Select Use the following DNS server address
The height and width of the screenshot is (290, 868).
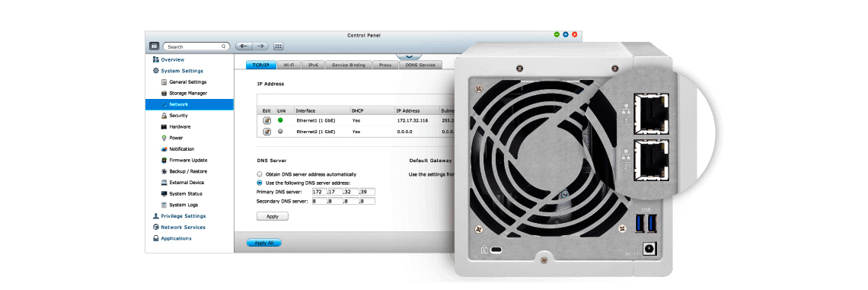point(260,183)
